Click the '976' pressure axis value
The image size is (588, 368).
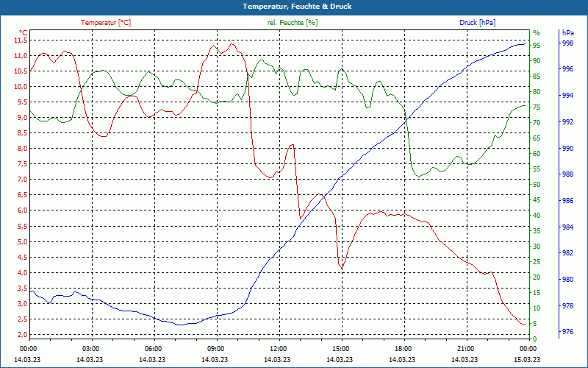click(567, 332)
